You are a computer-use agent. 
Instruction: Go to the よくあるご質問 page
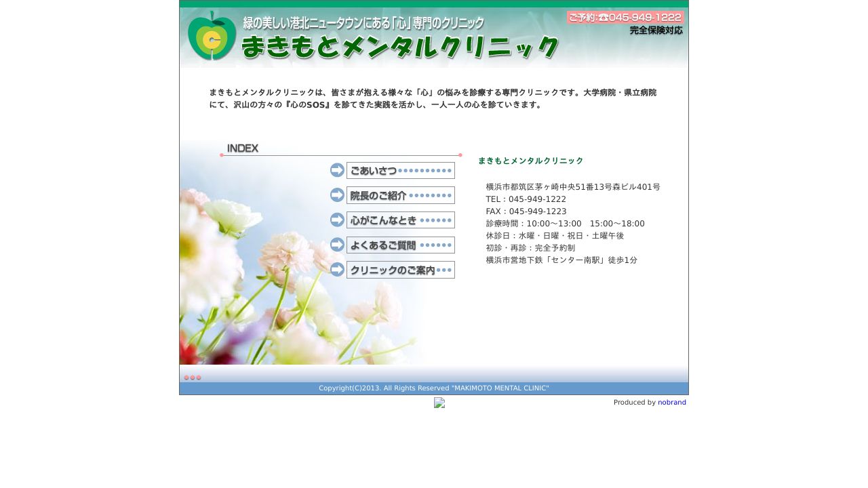pyautogui.click(x=400, y=245)
